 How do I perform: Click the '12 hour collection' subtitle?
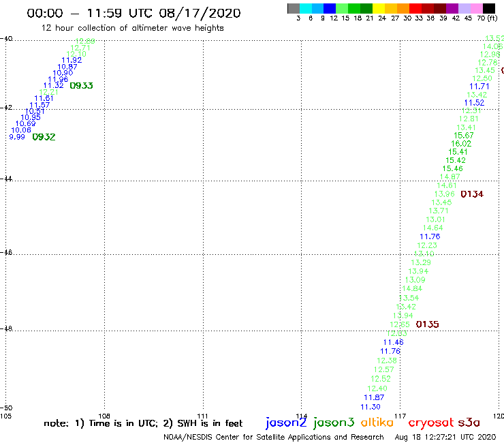coord(132,28)
